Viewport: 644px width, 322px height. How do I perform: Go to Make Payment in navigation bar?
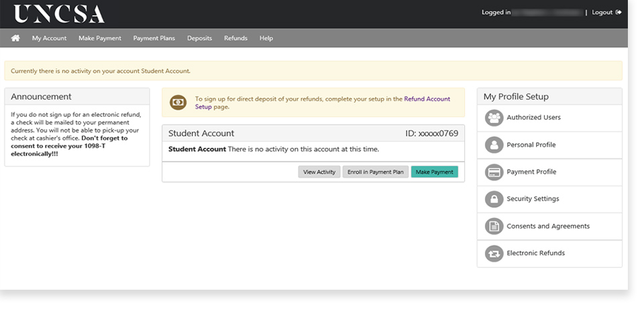[99, 38]
